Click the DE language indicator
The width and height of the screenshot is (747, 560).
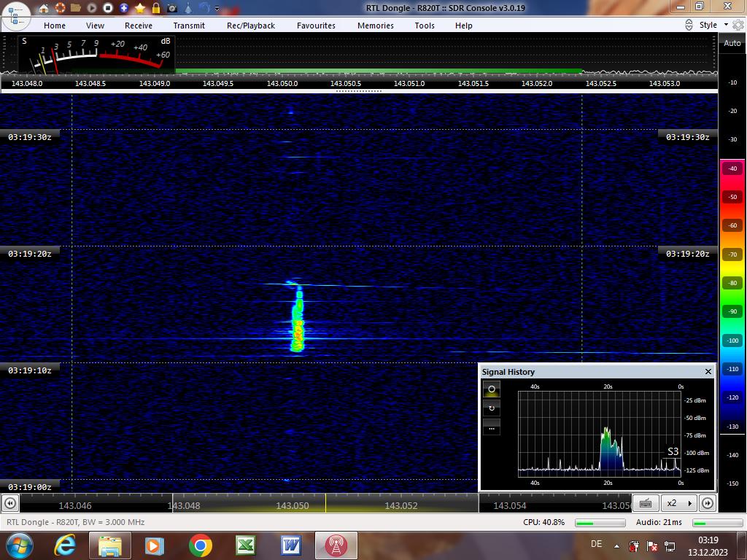point(596,544)
